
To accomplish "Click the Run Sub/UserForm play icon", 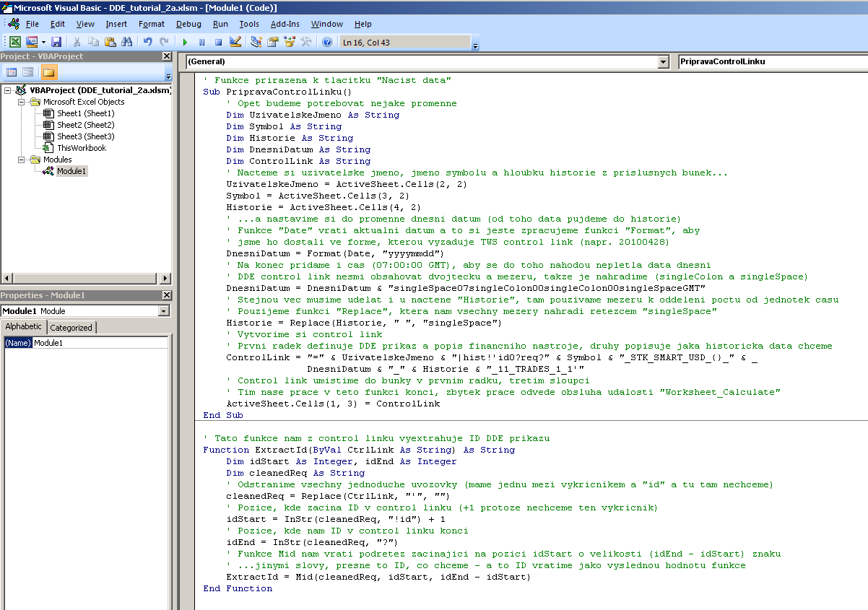I will point(185,43).
